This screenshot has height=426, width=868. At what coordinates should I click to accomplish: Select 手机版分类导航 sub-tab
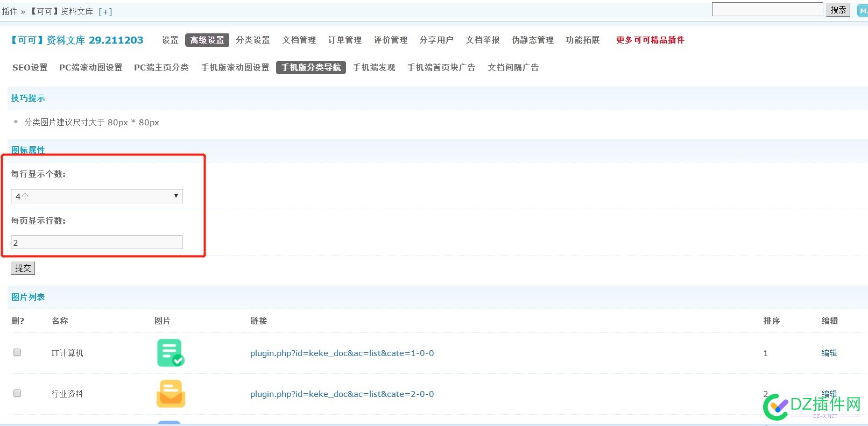pos(311,67)
